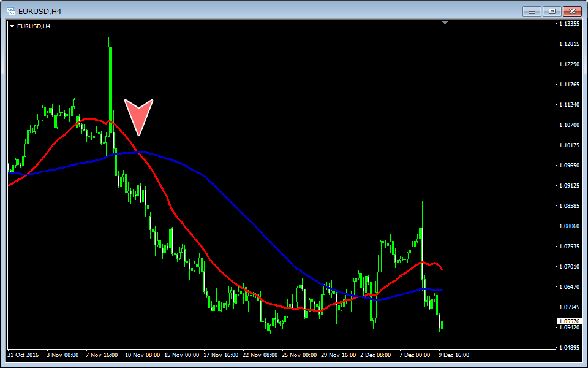Viewport: 588px width, 368px height.
Task: Click the 1.13355 level on price axis
Action: point(569,24)
